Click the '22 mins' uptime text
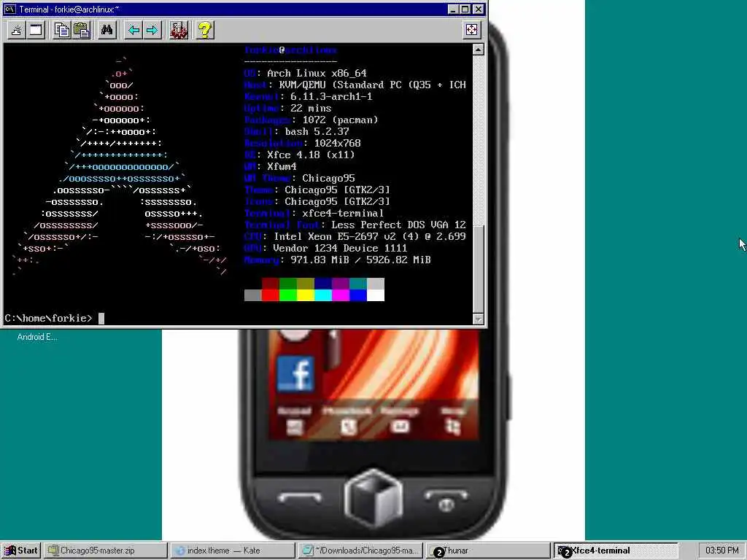 pyautogui.click(x=311, y=108)
